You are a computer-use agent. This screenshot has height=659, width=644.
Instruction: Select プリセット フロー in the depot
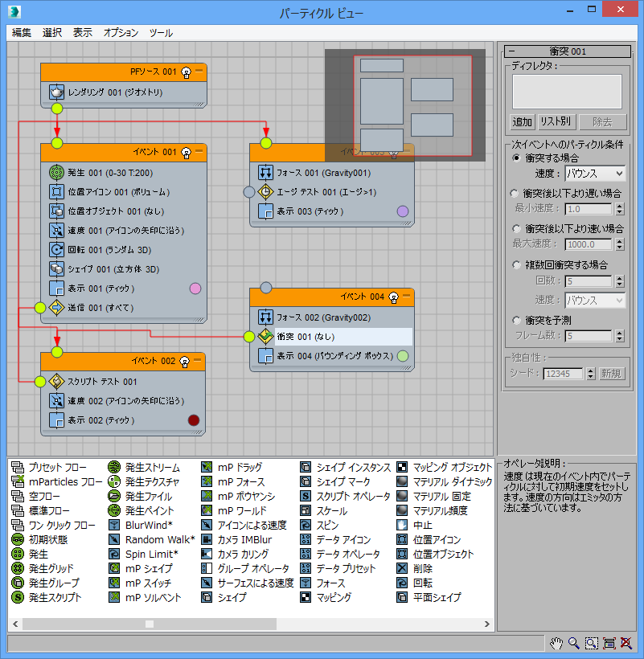pos(49,467)
